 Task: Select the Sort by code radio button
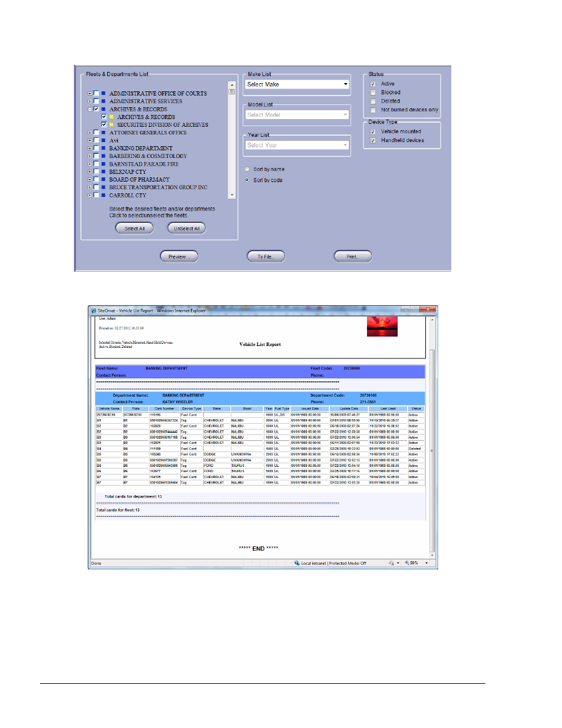click(x=247, y=180)
